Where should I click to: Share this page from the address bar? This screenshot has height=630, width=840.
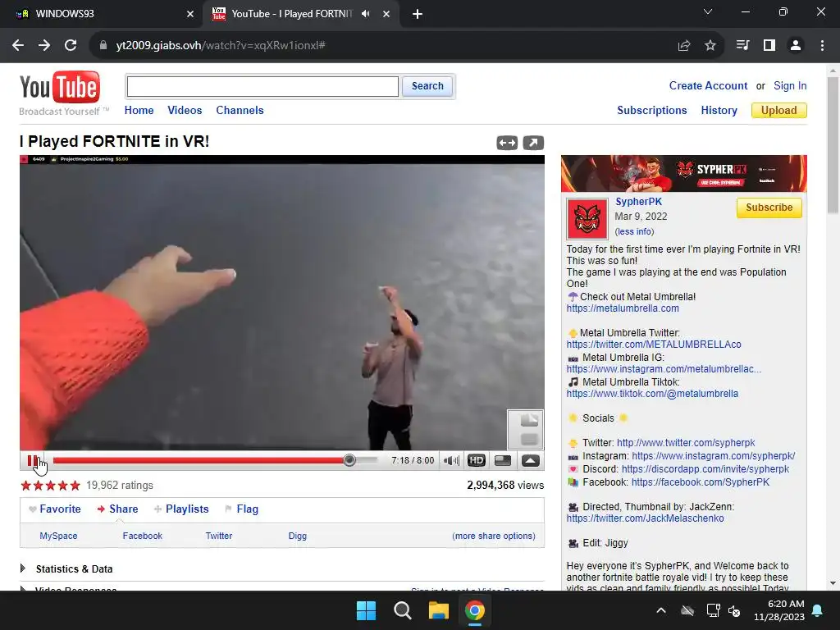tap(683, 46)
